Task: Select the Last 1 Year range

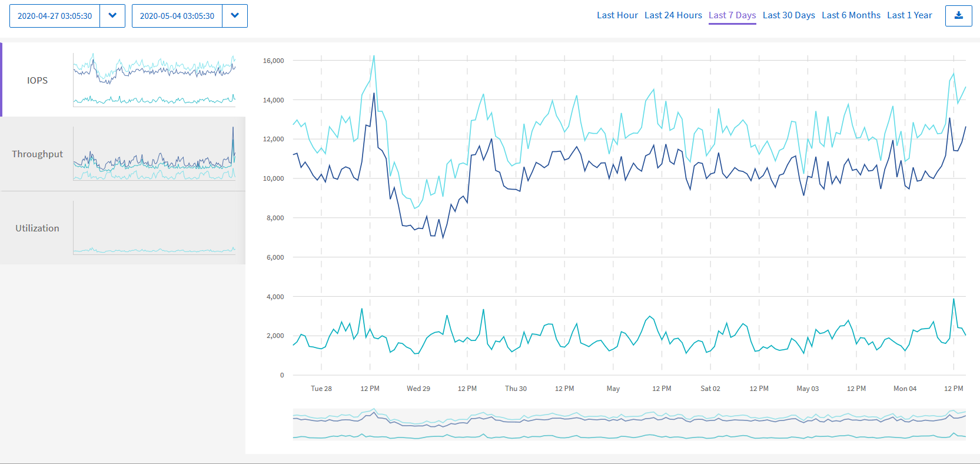Action: [x=909, y=15]
